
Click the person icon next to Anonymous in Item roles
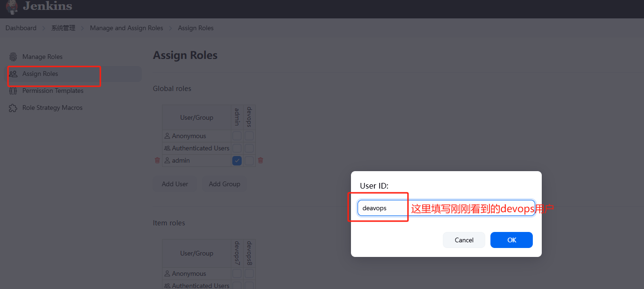[167, 273]
